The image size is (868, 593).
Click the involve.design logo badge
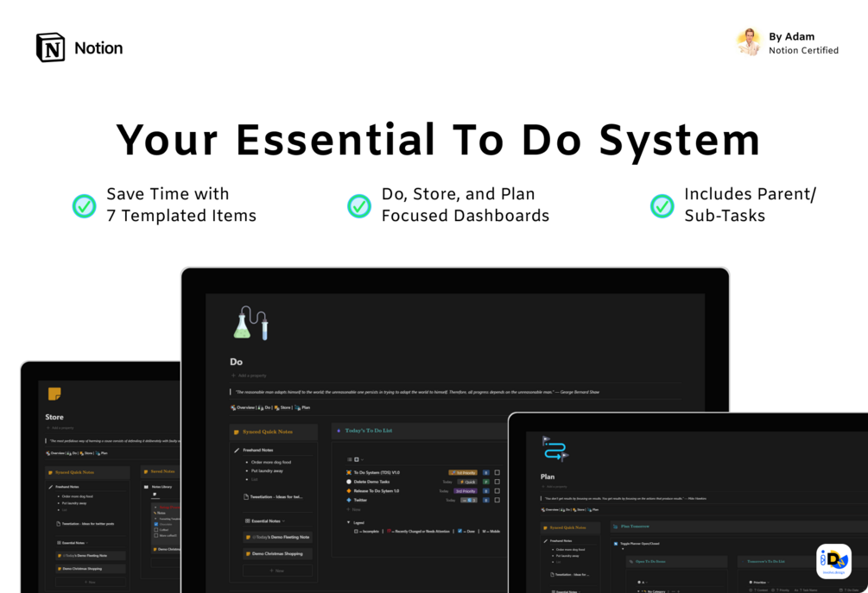point(833,561)
